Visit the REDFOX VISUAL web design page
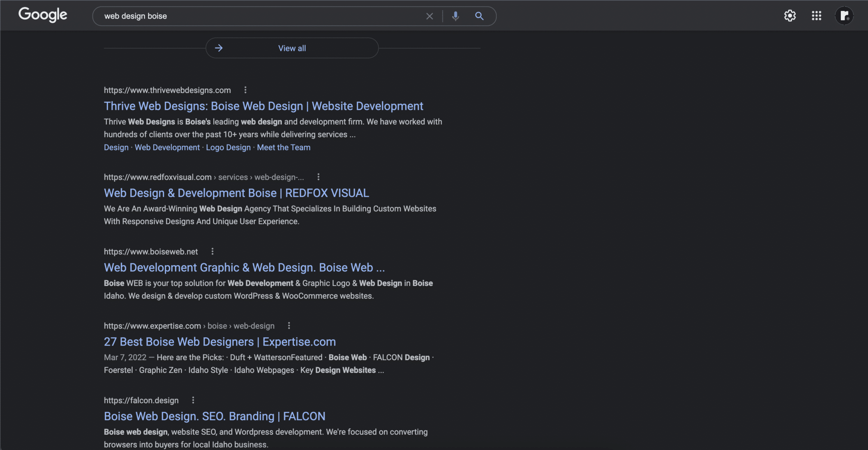 coord(236,193)
